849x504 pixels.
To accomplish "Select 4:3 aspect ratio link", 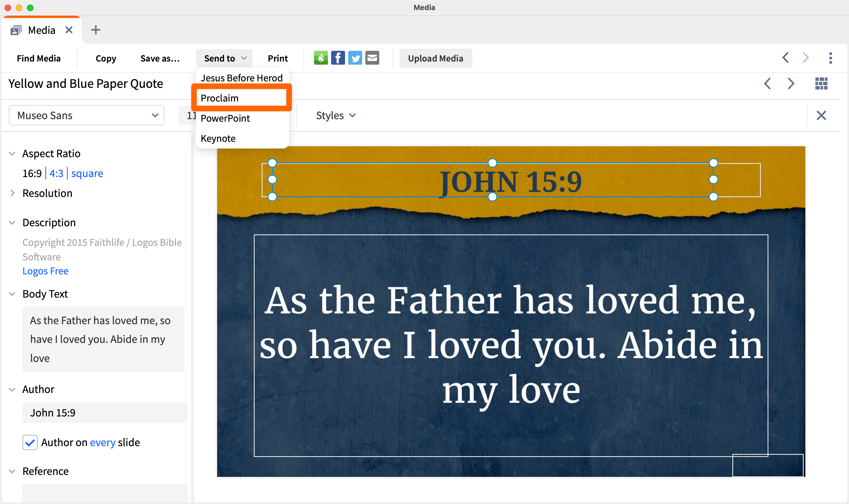I will [56, 173].
